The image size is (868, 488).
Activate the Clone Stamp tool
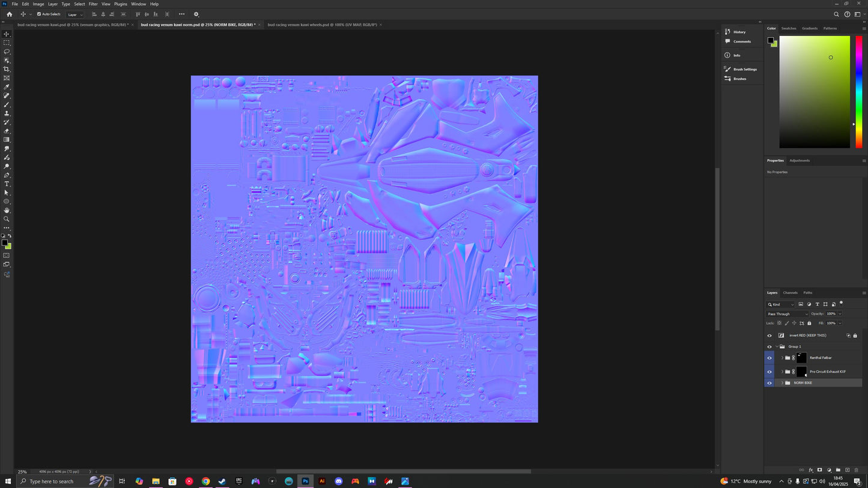click(x=7, y=113)
